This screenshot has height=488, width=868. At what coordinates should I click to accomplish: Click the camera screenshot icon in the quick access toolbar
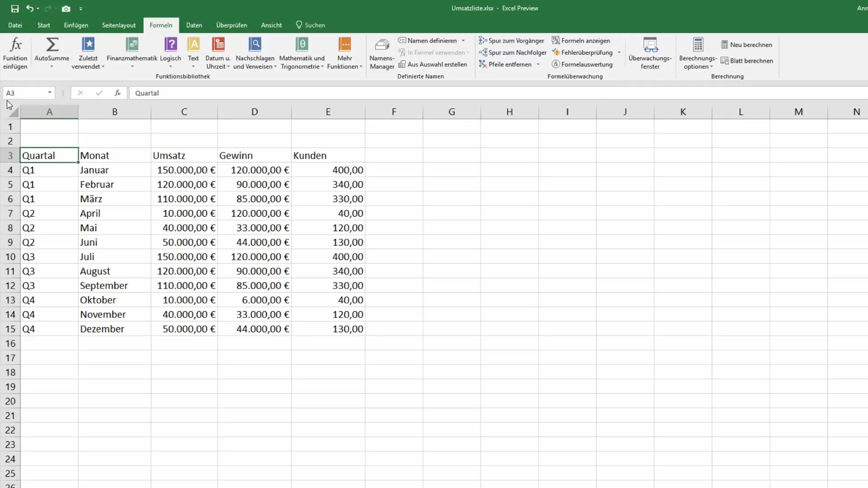66,9
